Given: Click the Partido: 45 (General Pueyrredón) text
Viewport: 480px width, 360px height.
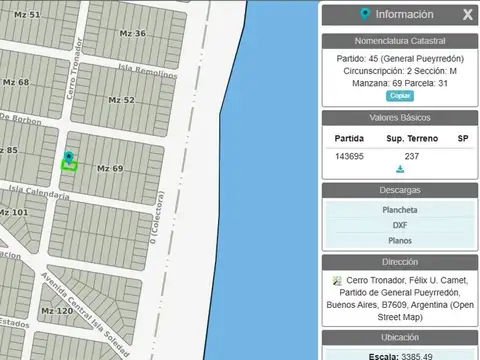Looking at the screenshot, I should click(400, 59).
